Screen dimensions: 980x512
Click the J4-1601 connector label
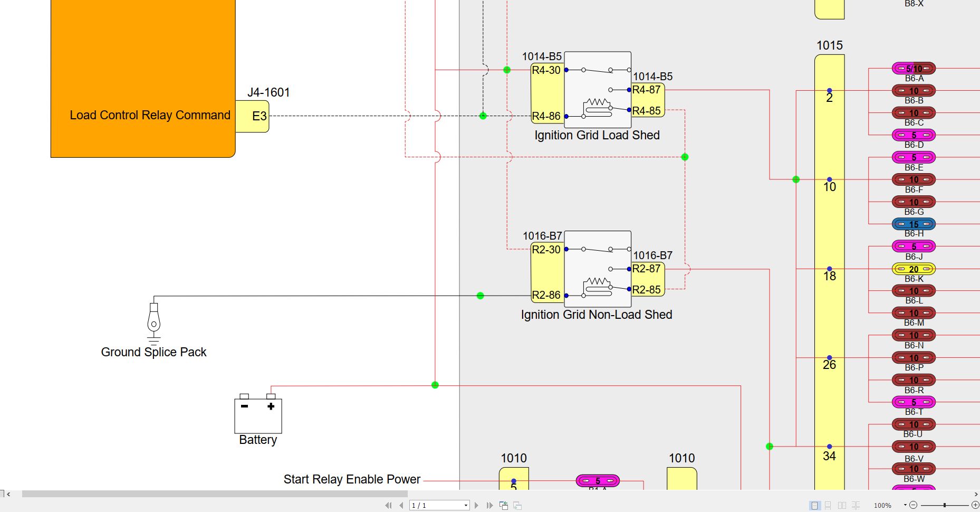coord(268,92)
